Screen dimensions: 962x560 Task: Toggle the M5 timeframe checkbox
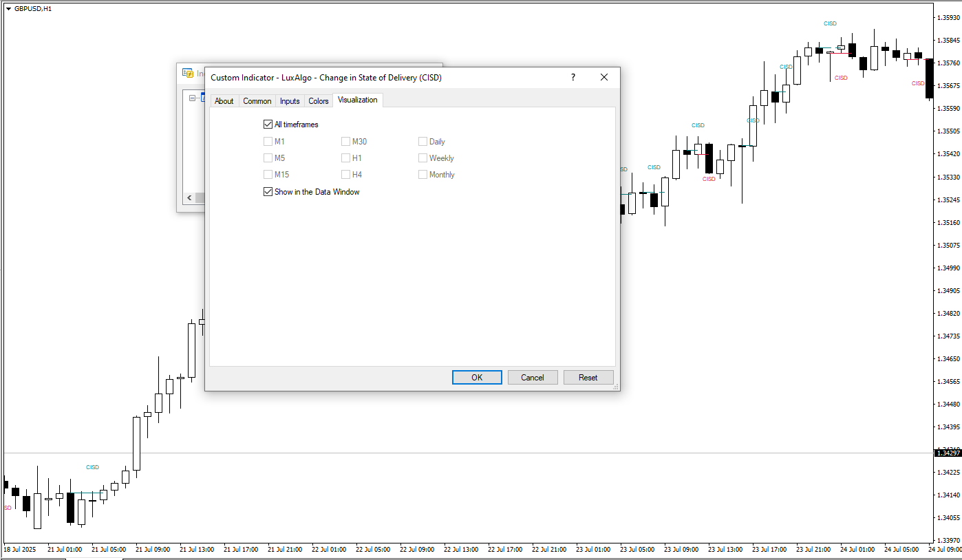[x=268, y=158]
